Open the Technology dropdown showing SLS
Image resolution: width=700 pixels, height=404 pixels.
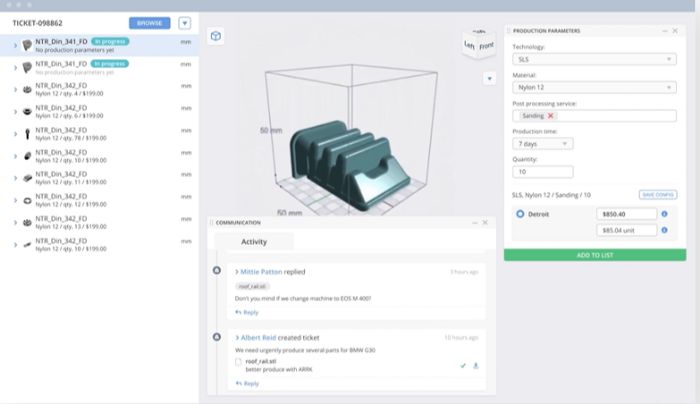594,59
